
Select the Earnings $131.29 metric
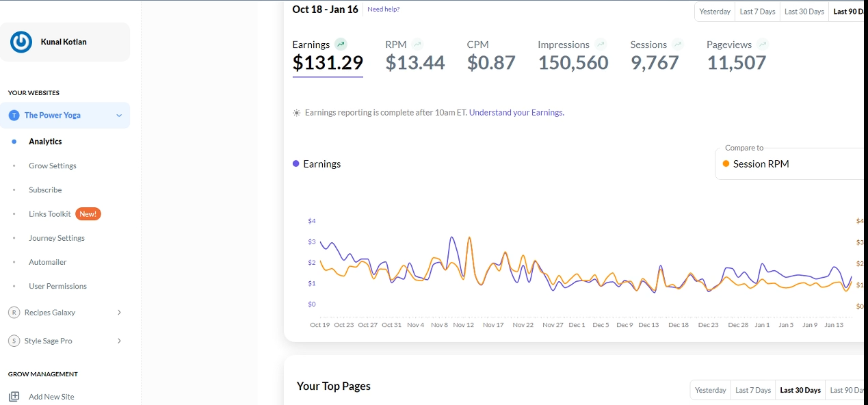(x=328, y=56)
